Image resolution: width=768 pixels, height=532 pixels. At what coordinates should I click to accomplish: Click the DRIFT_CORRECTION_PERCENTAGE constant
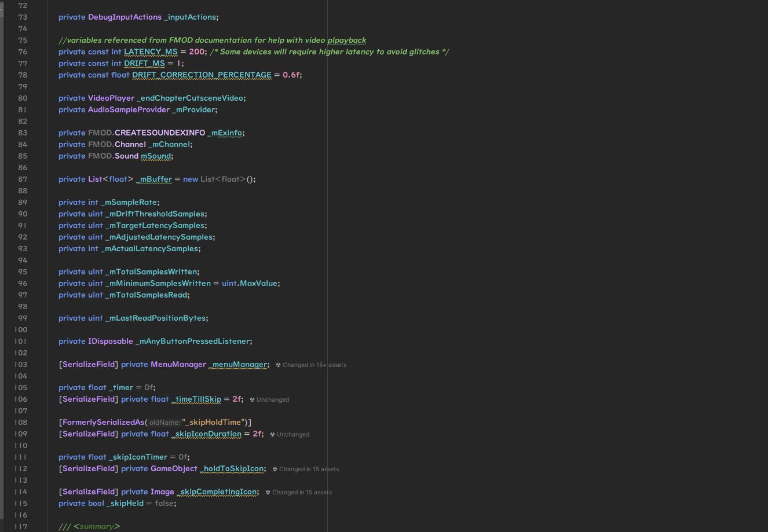point(202,75)
